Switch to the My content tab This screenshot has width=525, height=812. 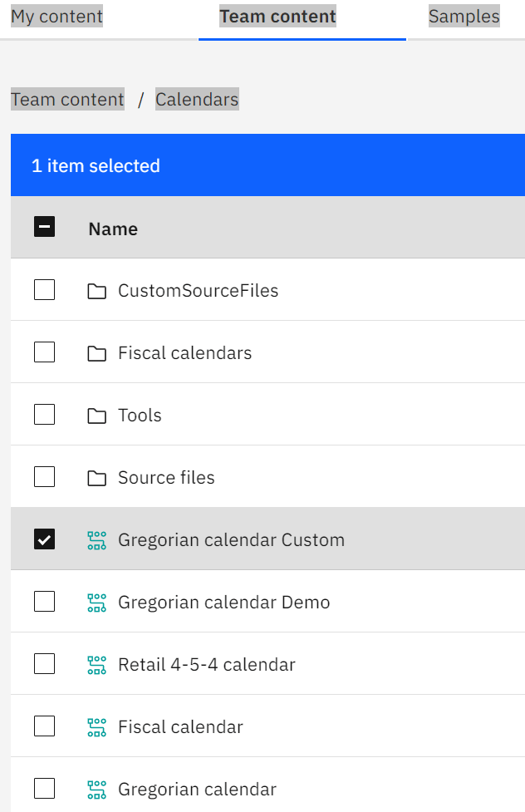56,16
